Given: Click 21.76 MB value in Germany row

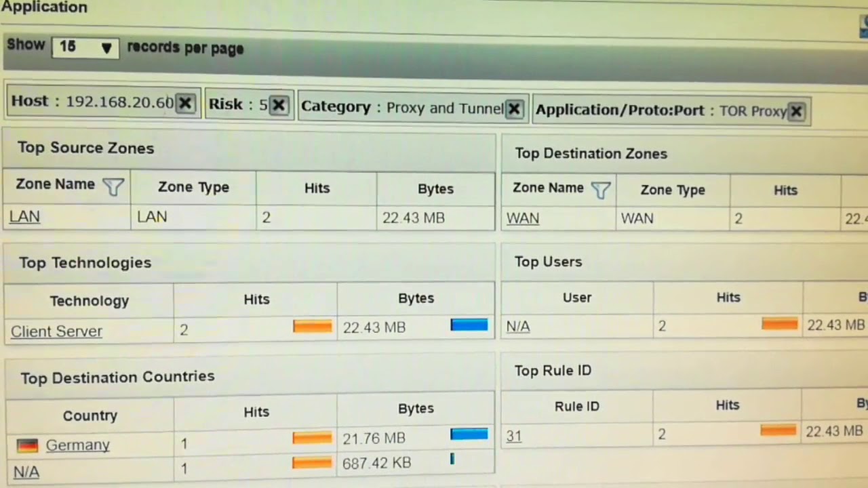Looking at the screenshot, I should (x=374, y=439).
